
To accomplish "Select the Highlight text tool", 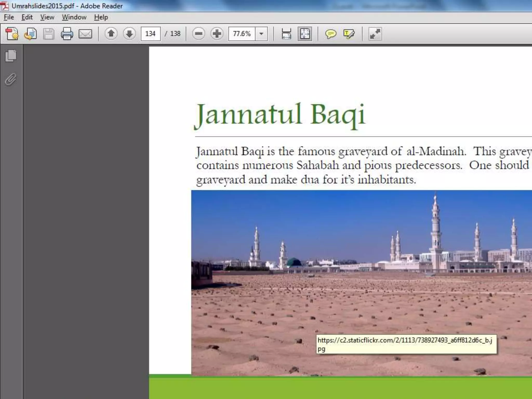I will coord(349,34).
